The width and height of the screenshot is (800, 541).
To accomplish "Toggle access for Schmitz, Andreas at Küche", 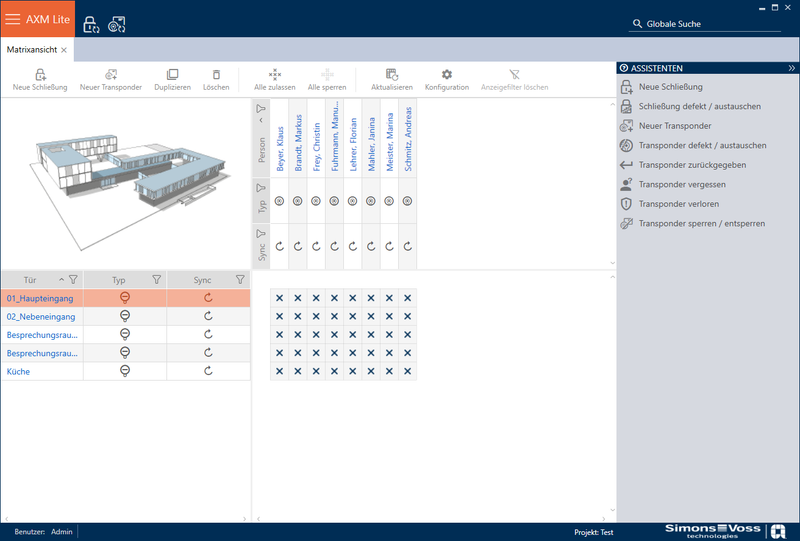I will [408, 372].
